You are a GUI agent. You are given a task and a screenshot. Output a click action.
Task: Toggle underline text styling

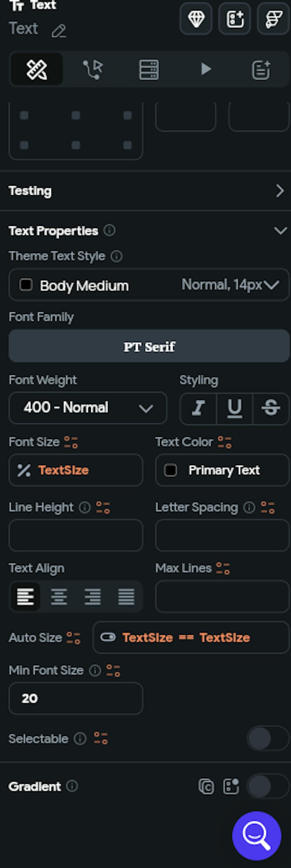(x=235, y=408)
